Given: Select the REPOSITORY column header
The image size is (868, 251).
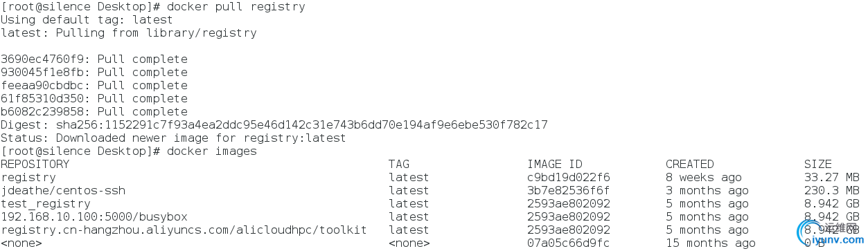Looking at the screenshot, I should pos(35,165).
